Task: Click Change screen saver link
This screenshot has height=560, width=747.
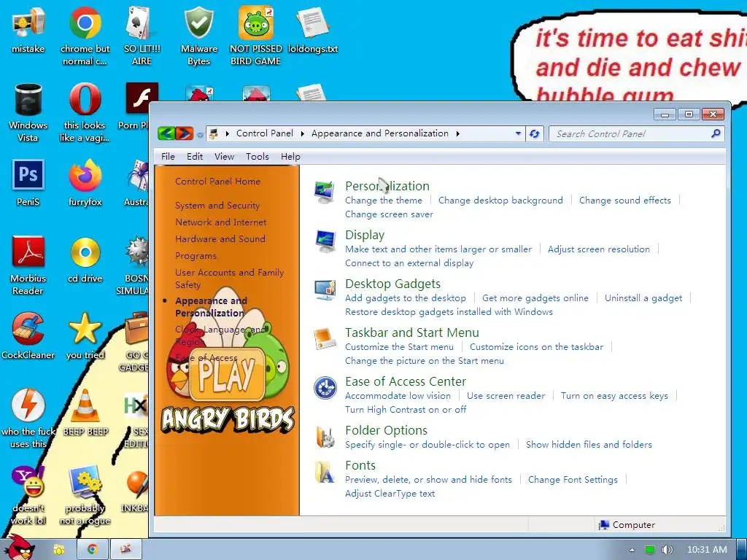Action: 389,214
